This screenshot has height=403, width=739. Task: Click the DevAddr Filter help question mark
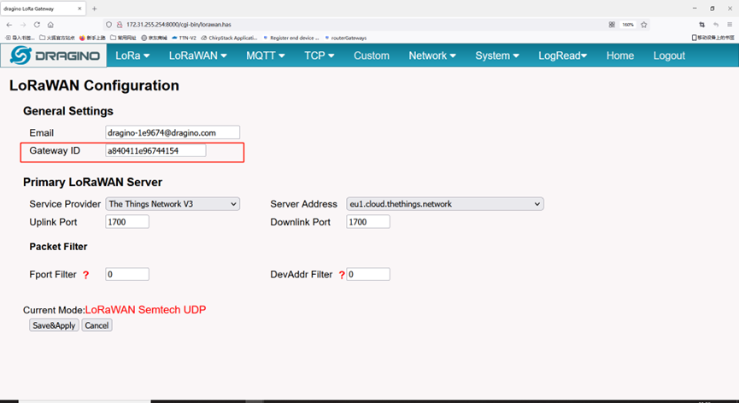pyautogui.click(x=342, y=275)
